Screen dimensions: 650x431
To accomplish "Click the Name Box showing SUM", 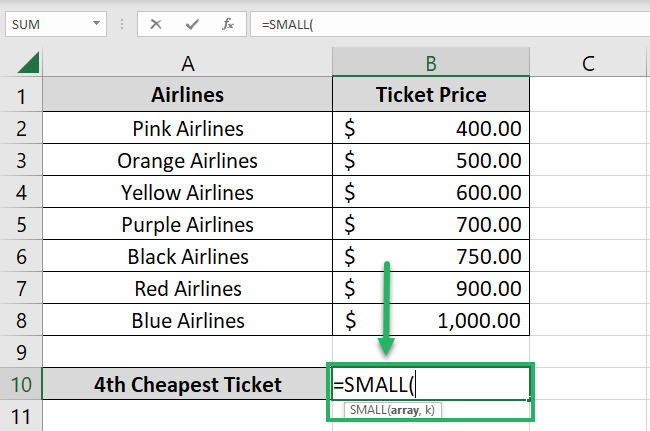I will coord(50,23).
